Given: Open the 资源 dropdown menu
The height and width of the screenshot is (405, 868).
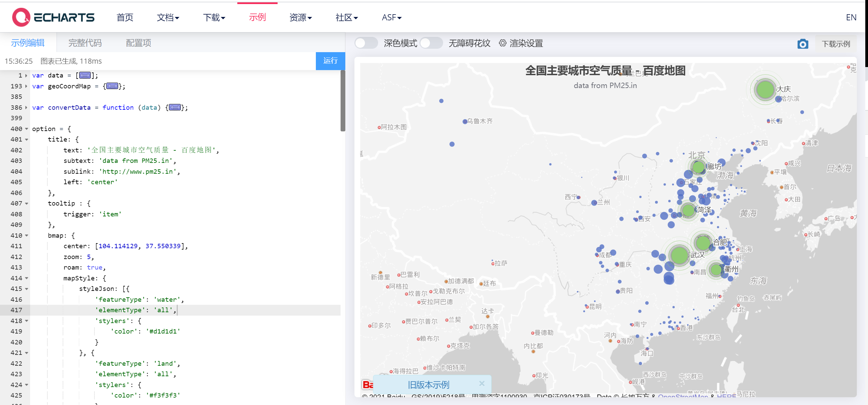Looking at the screenshot, I should coord(300,17).
